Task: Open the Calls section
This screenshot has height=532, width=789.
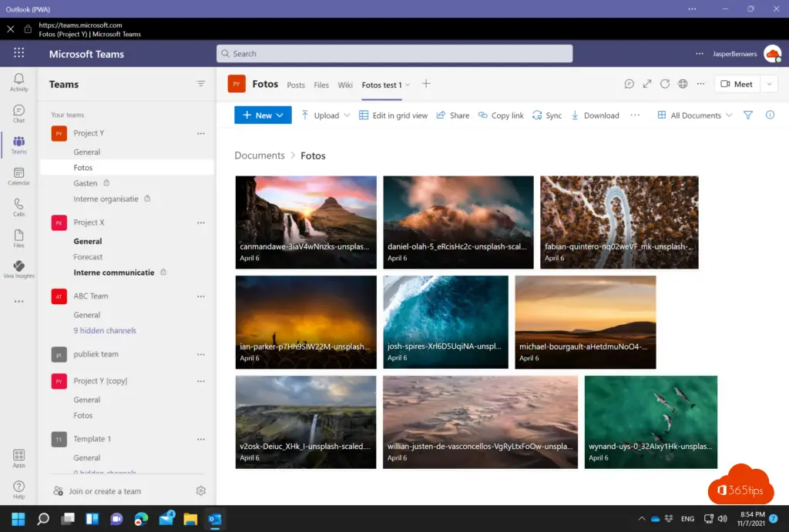Action: 18,206
